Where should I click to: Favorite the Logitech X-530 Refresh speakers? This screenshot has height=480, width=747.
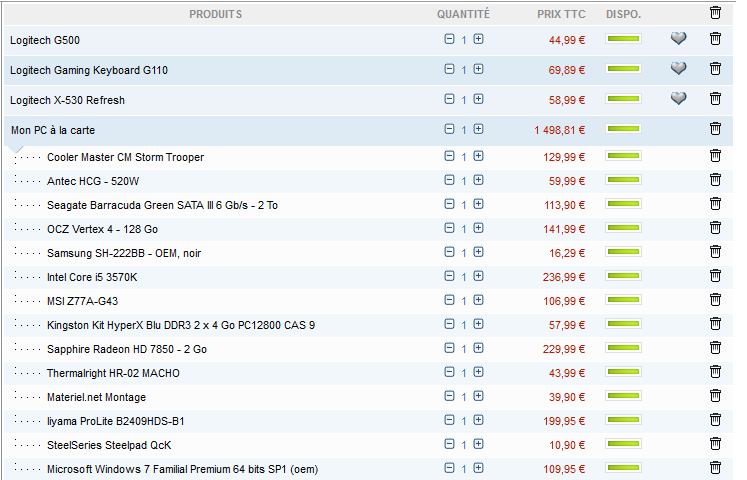click(x=679, y=99)
